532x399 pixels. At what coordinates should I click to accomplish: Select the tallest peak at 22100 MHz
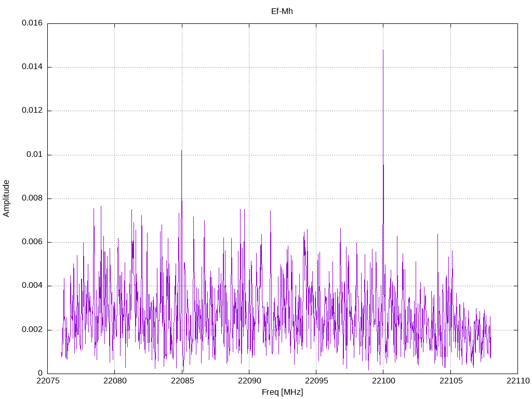click(x=383, y=52)
